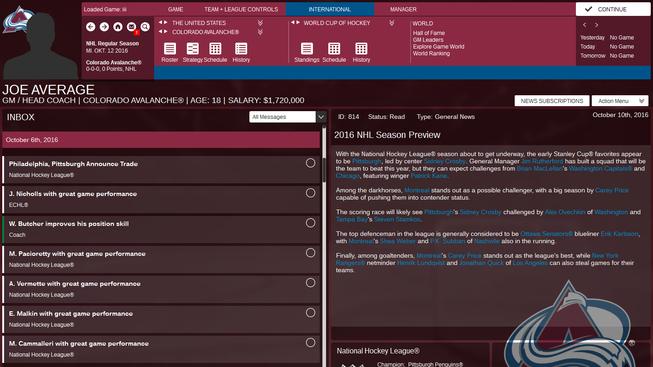653x367 pixels.
Task: Open World Ranking link
Action: click(x=431, y=53)
